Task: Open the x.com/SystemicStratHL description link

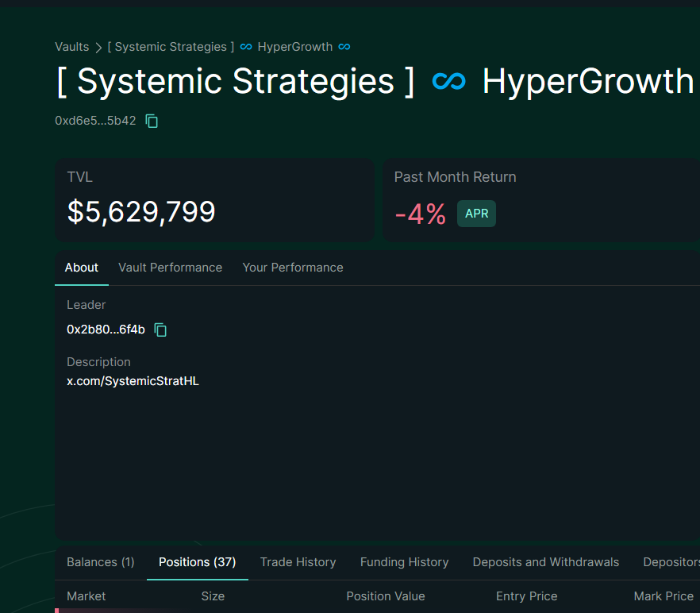Action: [x=133, y=381]
